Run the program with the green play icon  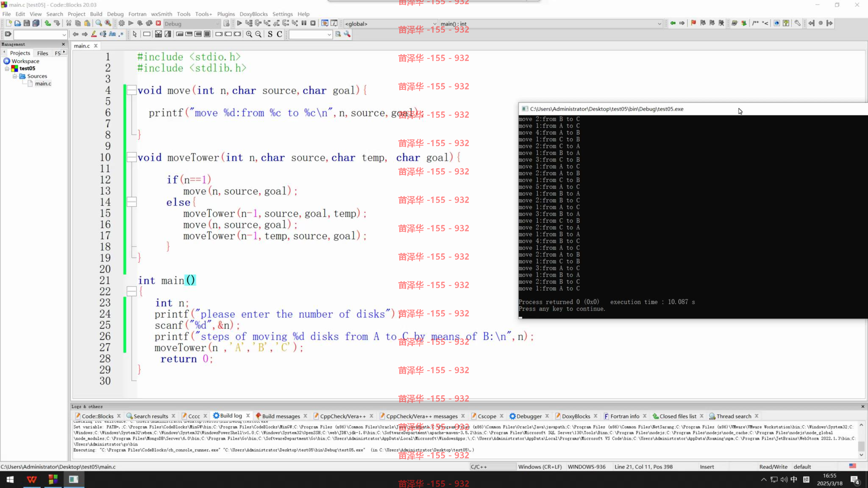point(131,23)
